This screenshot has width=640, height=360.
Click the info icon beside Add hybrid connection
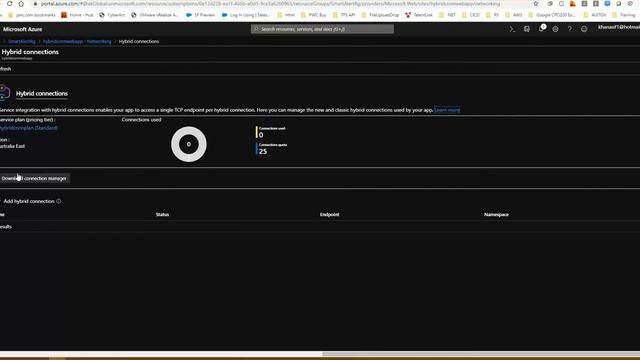[59, 201]
